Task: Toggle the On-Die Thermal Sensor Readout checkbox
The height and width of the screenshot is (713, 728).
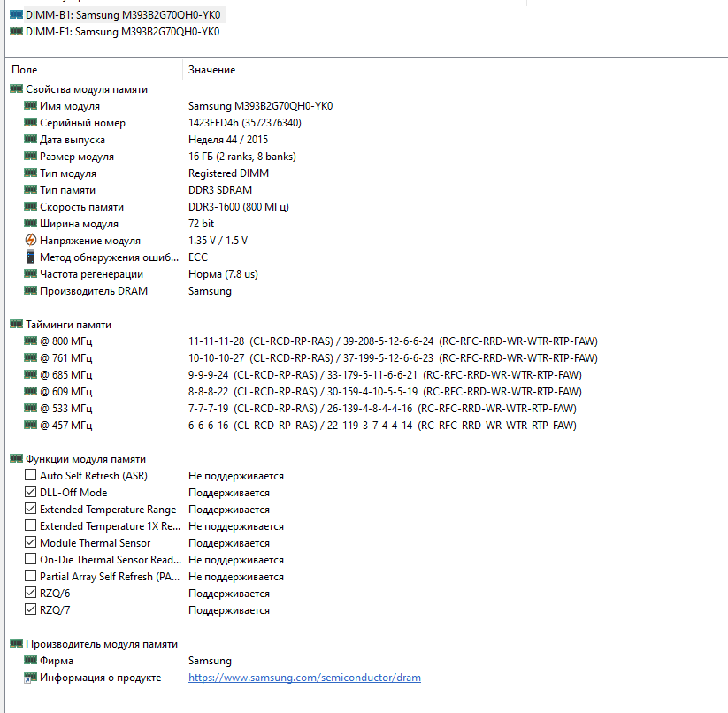Action: (30, 559)
